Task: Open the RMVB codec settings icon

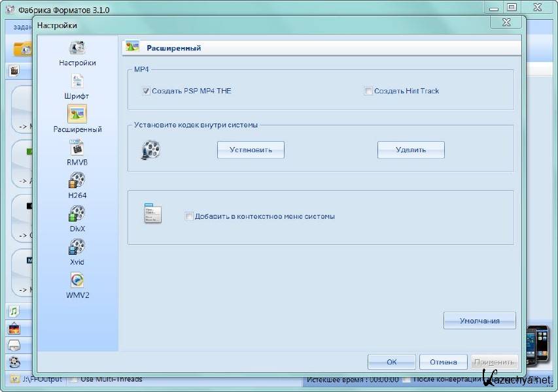Action: [x=77, y=148]
